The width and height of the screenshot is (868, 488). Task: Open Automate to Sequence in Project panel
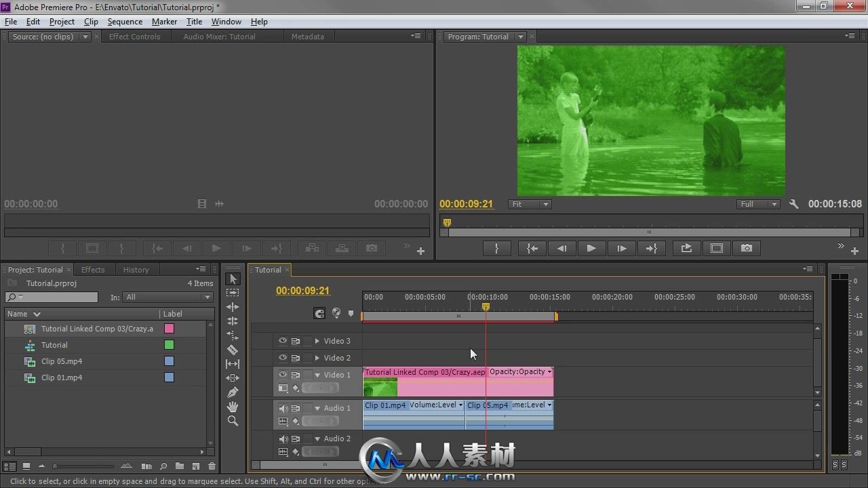[146, 466]
